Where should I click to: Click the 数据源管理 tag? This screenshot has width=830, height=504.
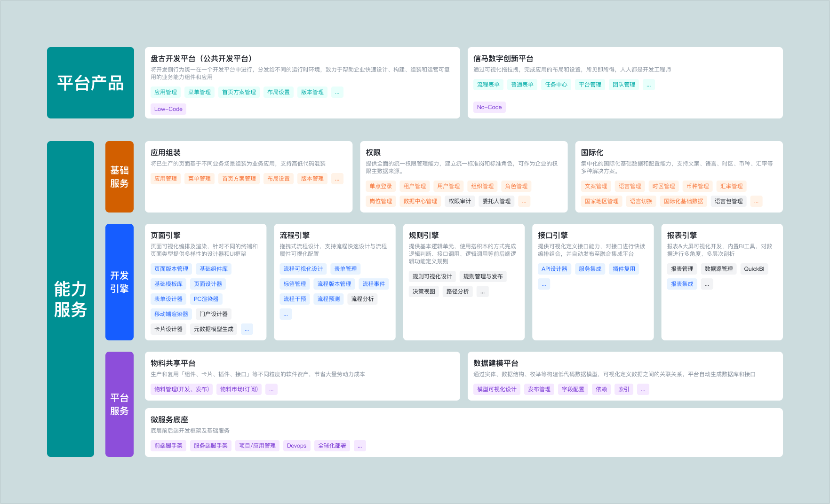click(x=719, y=269)
